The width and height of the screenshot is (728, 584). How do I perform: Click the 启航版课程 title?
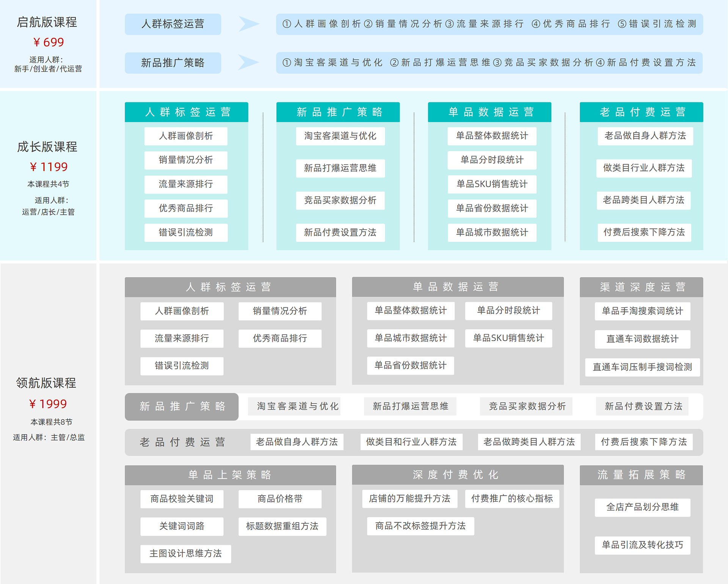tap(47, 22)
